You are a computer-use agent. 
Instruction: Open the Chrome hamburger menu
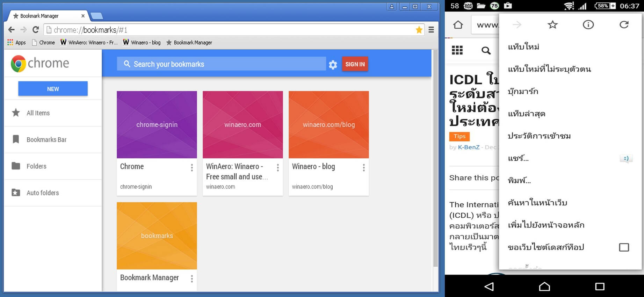431,30
